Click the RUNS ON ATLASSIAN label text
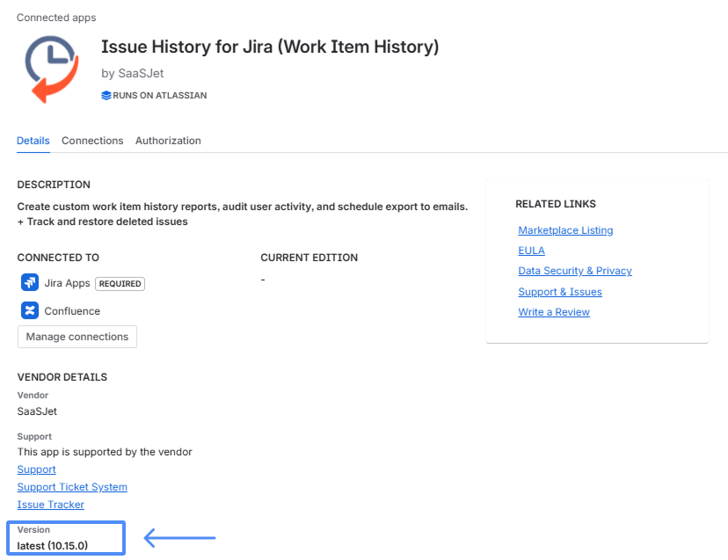 [x=160, y=96]
